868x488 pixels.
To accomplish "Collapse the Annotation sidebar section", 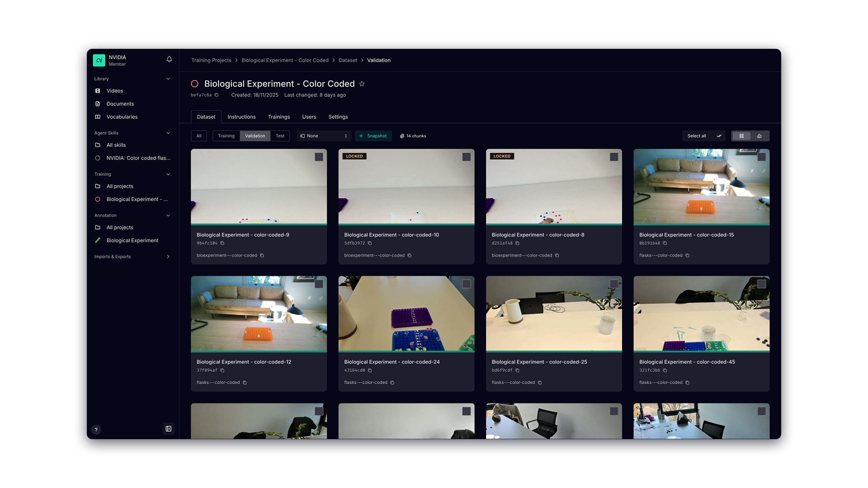I will tap(168, 216).
